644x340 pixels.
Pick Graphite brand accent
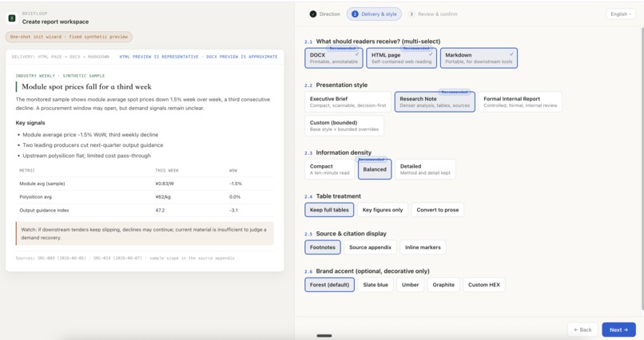[443, 285]
